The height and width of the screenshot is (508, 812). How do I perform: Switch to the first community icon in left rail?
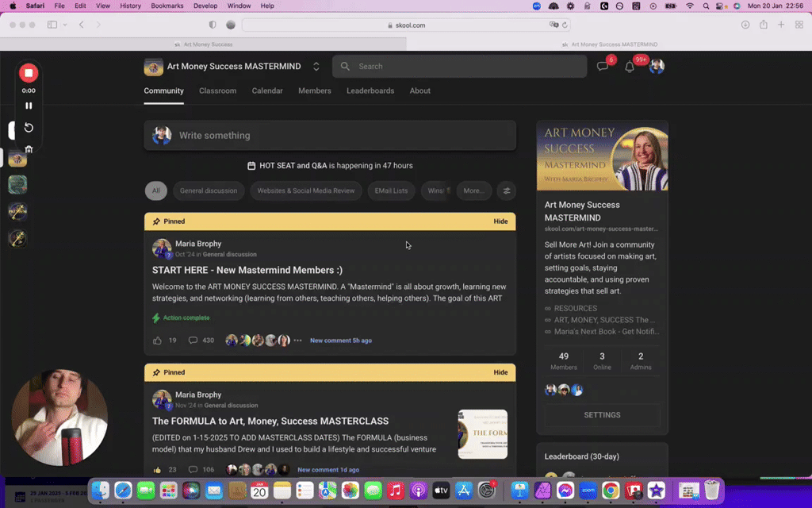tap(17, 158)
